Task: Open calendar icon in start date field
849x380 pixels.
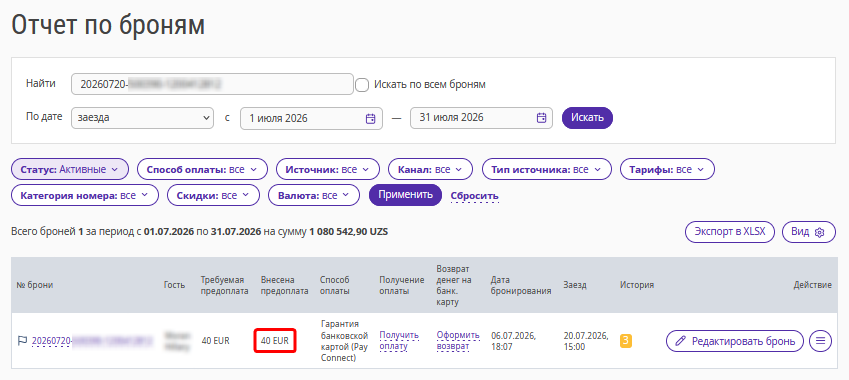Action: [x=370, y=119]
